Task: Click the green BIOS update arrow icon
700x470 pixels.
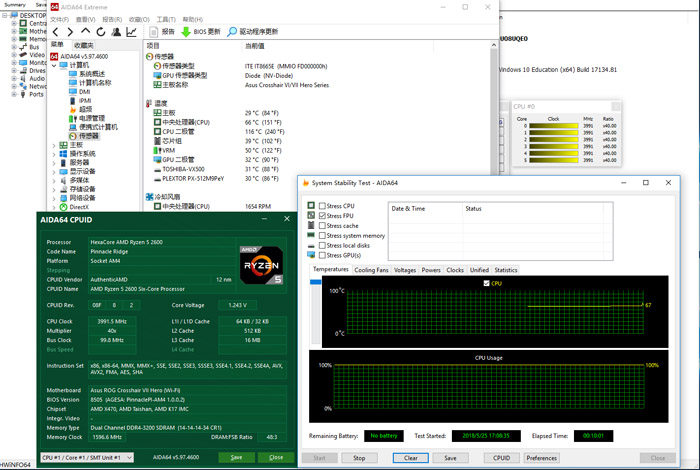Action: (186, 31)
